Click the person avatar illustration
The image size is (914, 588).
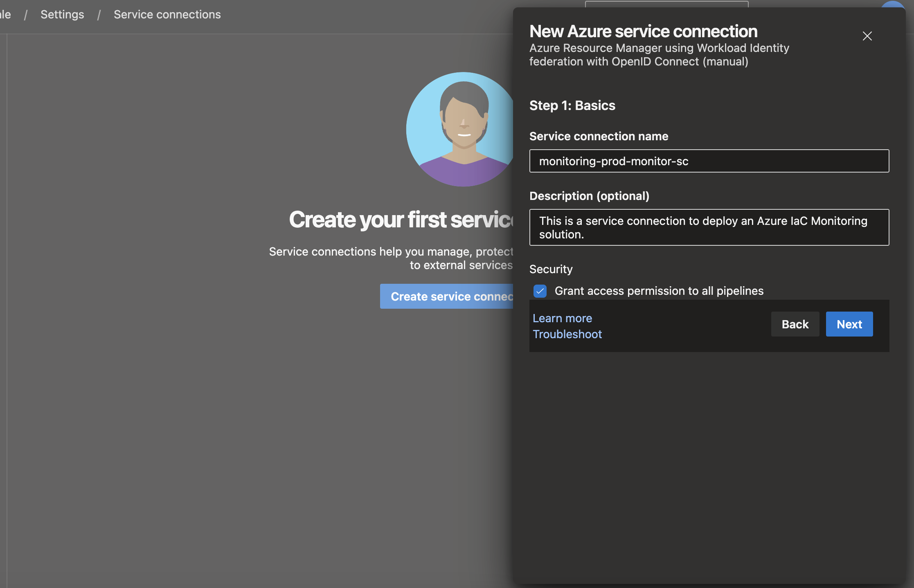click(460, 130)
